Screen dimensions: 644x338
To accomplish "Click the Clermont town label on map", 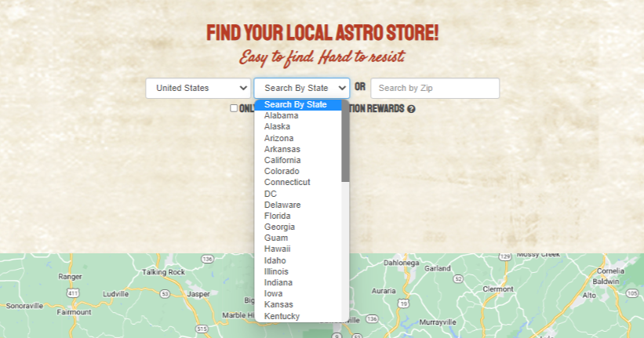I will click(497, 289).
